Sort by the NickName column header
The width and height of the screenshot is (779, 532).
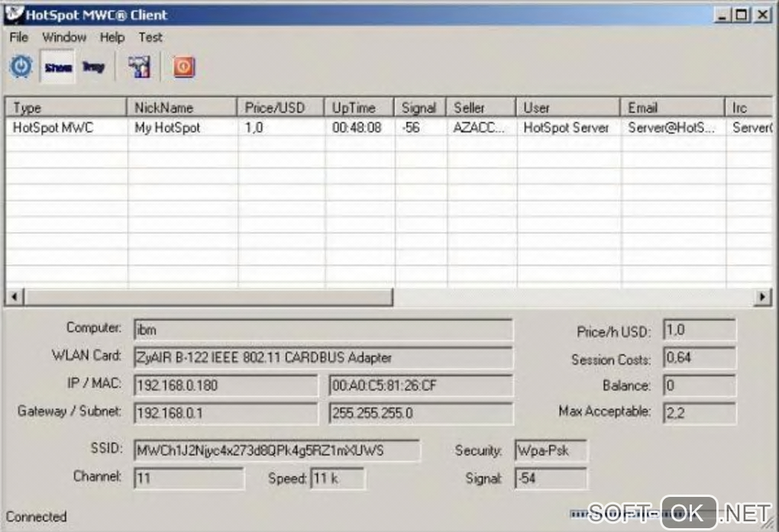coord(182,108)
